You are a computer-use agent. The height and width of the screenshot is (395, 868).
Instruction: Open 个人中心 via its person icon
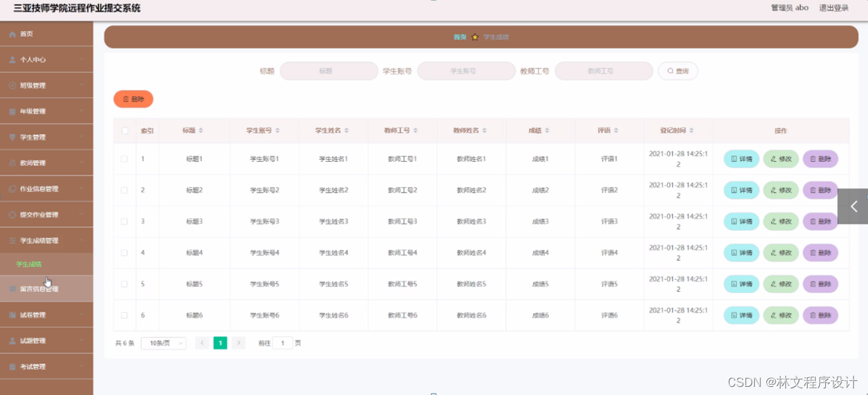click(12, 59)
